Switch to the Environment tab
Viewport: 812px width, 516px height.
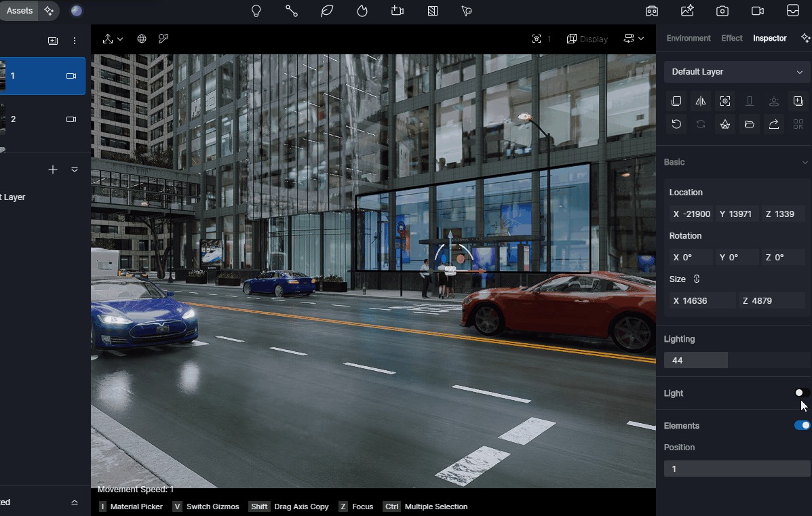[689, 38]
